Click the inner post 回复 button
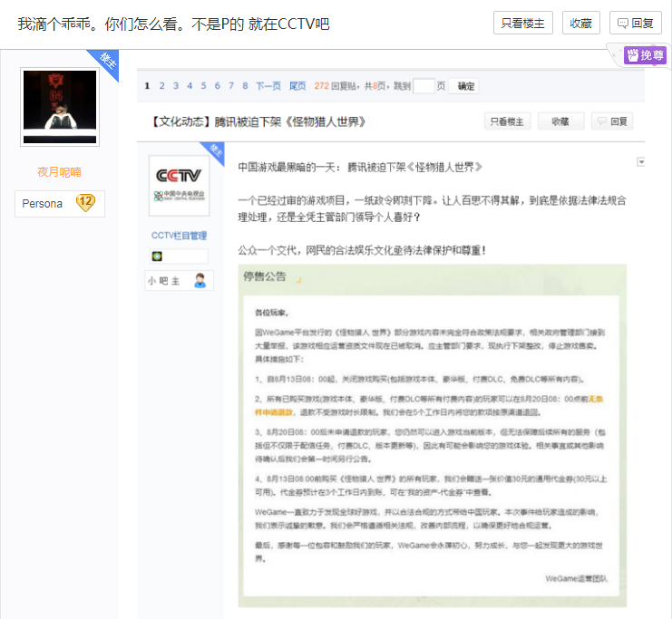 612,121
